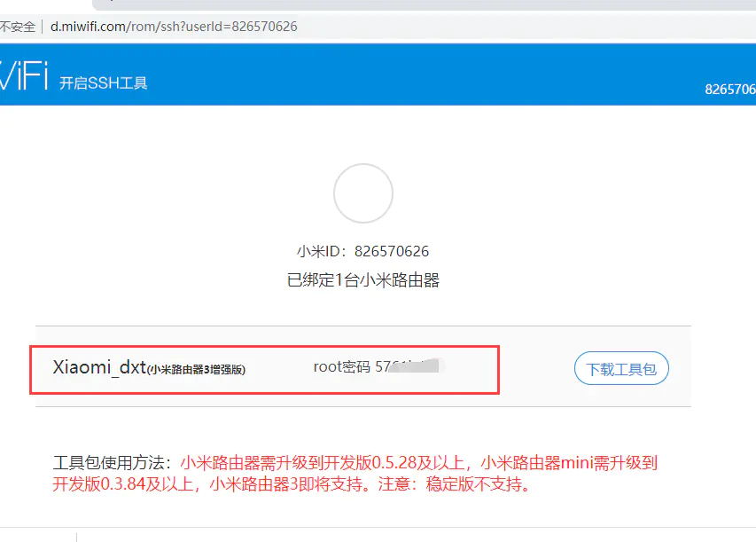Click the address bar URL d.miwifi.com/rom/ssh
Viewport: 756px width, 542px height.
tap(174, 27)
